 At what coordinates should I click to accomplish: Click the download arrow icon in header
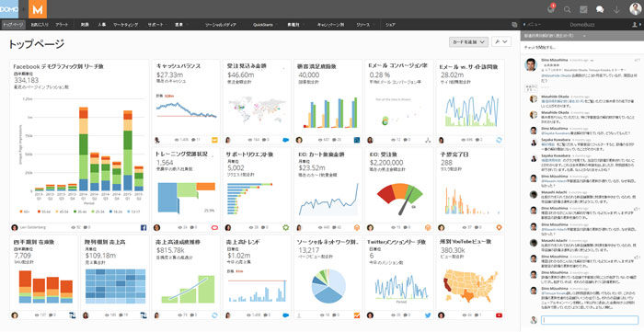click(x=616, y=9)
